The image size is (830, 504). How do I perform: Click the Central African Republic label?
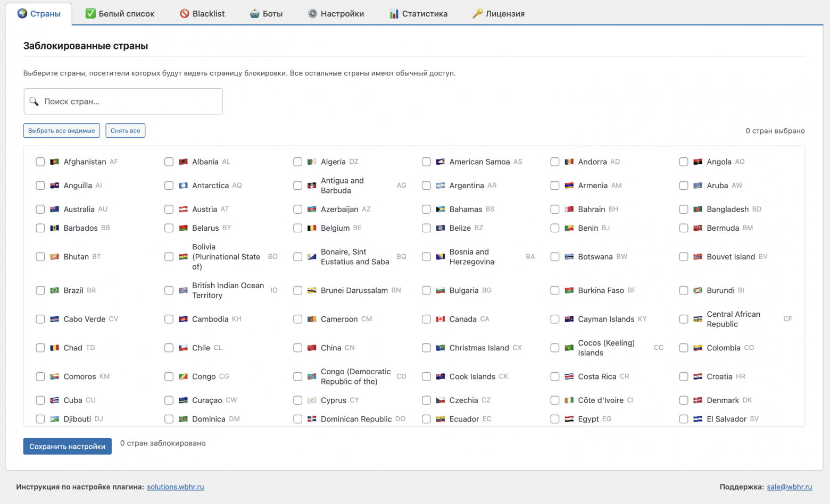(734, 319)
